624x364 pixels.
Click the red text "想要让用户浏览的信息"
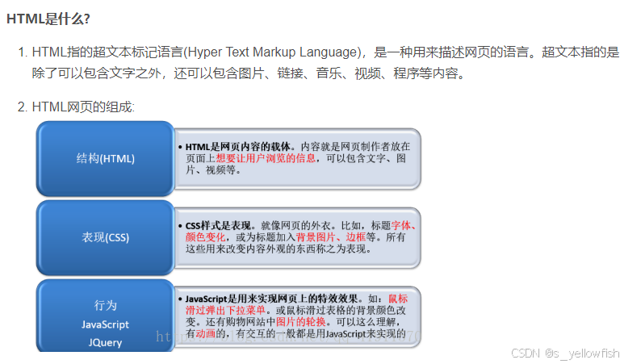pos(266,158)
